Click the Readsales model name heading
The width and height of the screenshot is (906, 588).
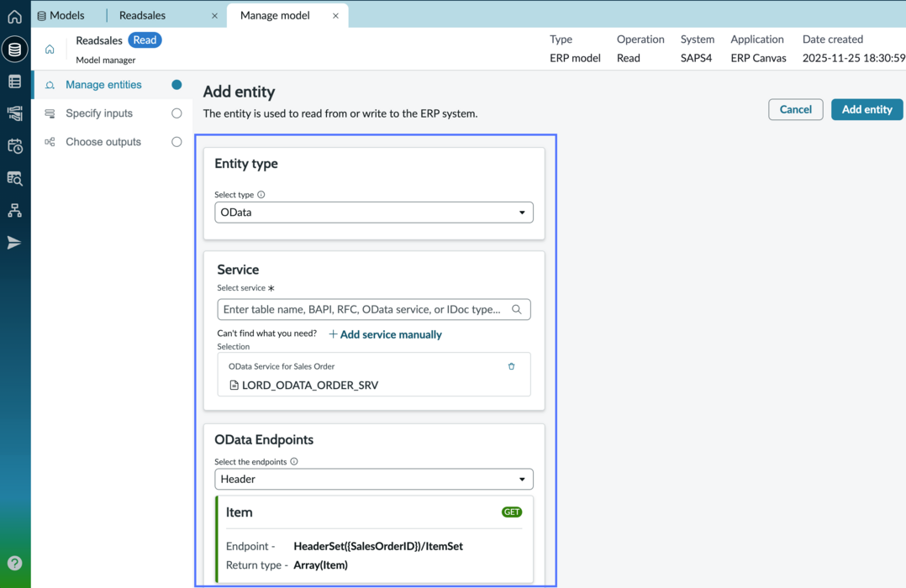99,40
